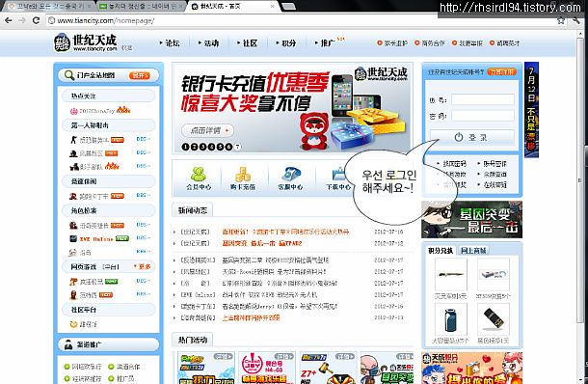This screenshot has height=384, width=588.
Task: Switch to the 网上商城 tab
Action: (473, 251)
